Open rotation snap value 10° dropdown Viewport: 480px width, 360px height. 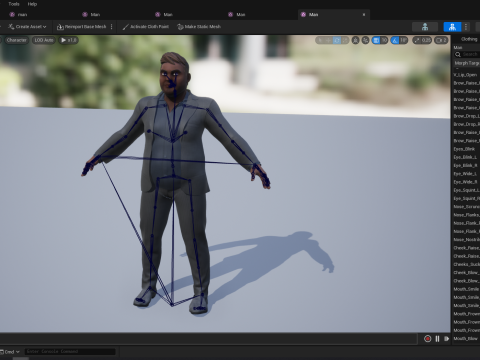tap(404, 40)
